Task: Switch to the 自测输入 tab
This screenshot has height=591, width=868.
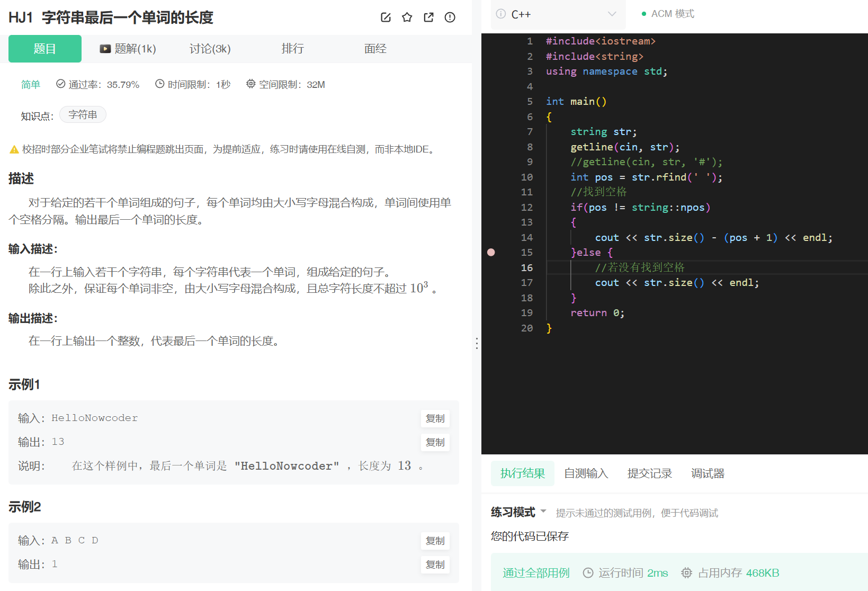Action: tap(586, 473)
